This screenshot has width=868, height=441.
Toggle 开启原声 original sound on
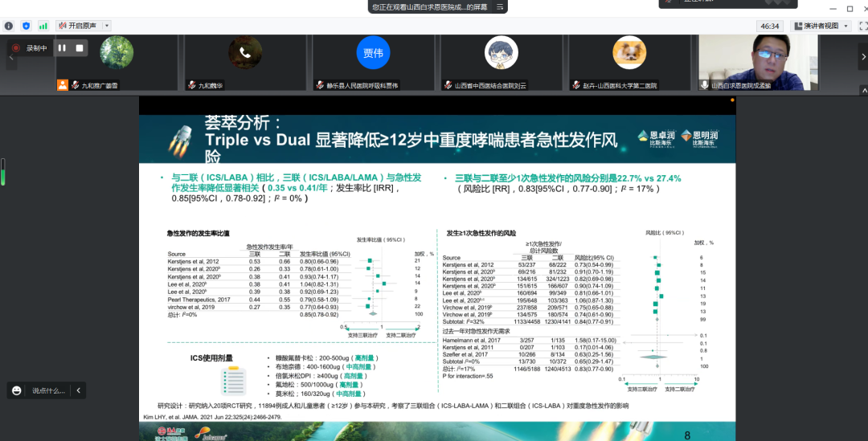(x=76, y=26)
